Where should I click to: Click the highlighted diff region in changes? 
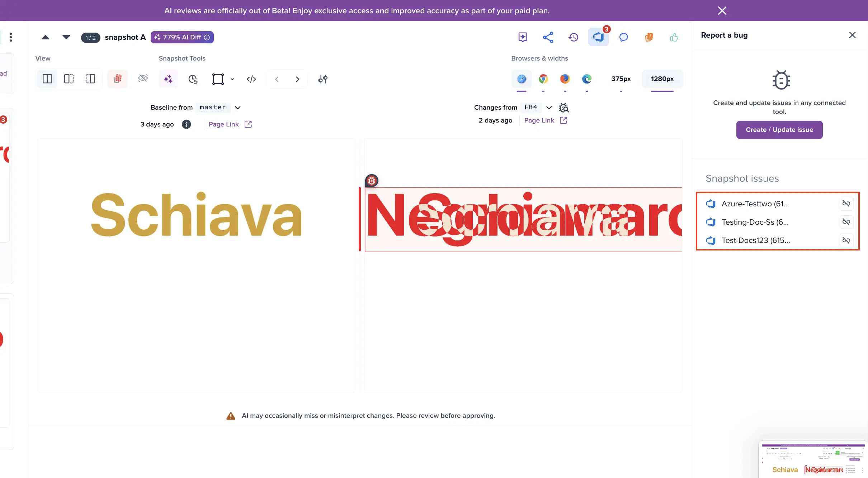[x=523, y=220]
